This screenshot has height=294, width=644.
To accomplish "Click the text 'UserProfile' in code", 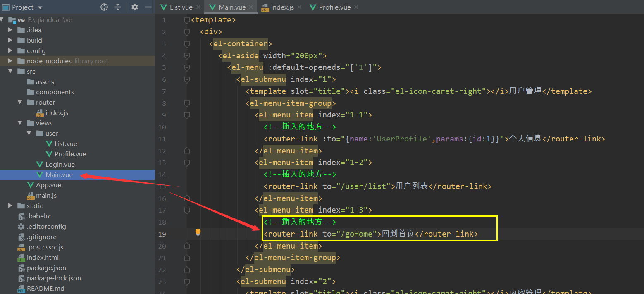I will [x=403, y=139].
